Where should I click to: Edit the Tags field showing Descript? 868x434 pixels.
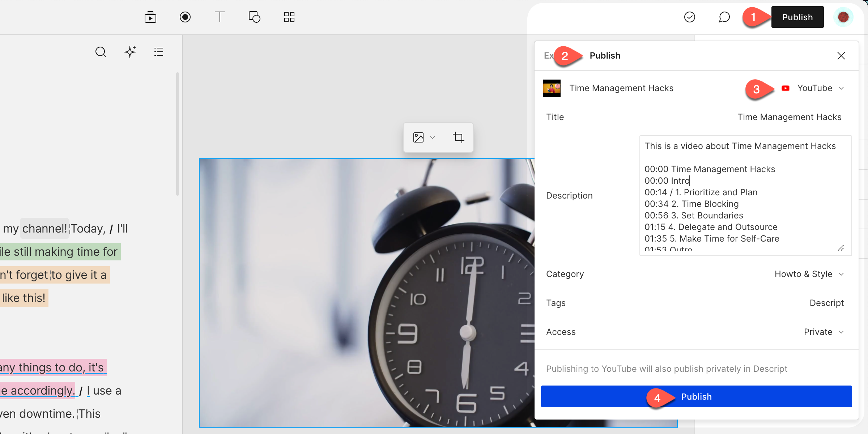click(826, 303)
